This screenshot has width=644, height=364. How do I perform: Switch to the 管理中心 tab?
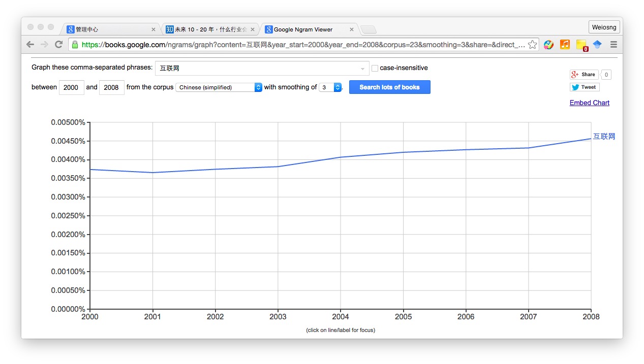pos(109,29)
